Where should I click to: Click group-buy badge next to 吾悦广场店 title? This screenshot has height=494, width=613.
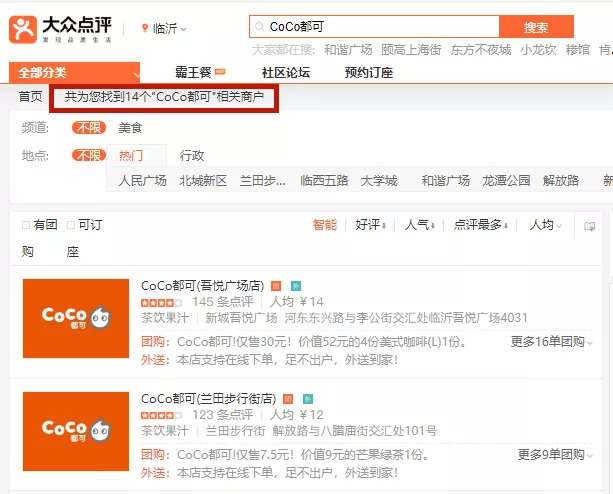pos(276,285)
